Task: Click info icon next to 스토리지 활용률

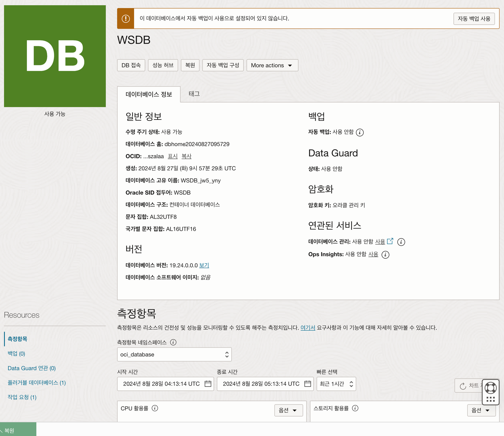Action: click(x=355, y=408)
